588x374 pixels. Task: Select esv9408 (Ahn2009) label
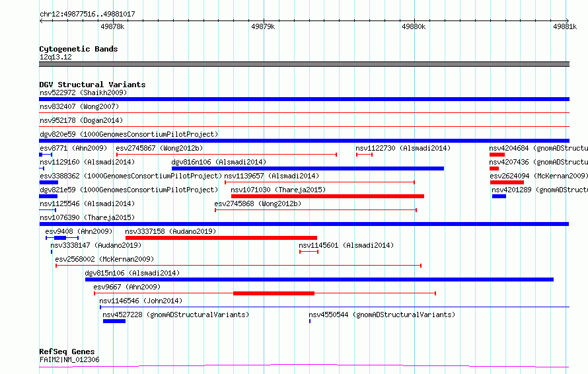click(x=79, y=231)
